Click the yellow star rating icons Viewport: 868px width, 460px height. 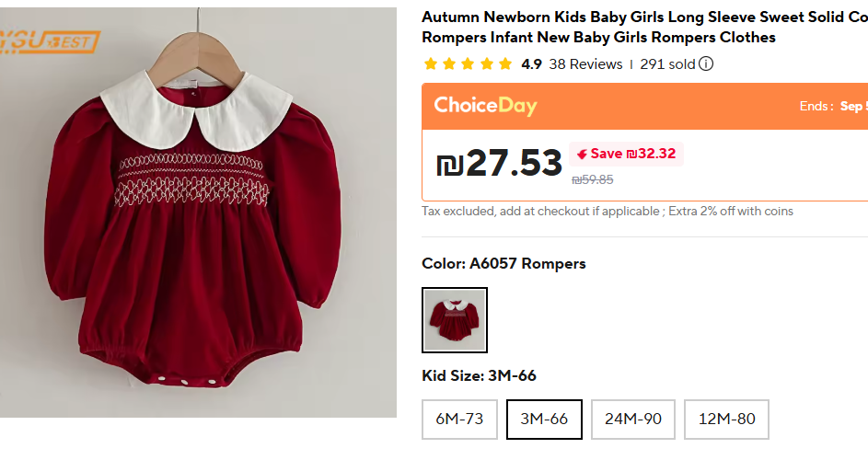[x=468, y=64]
